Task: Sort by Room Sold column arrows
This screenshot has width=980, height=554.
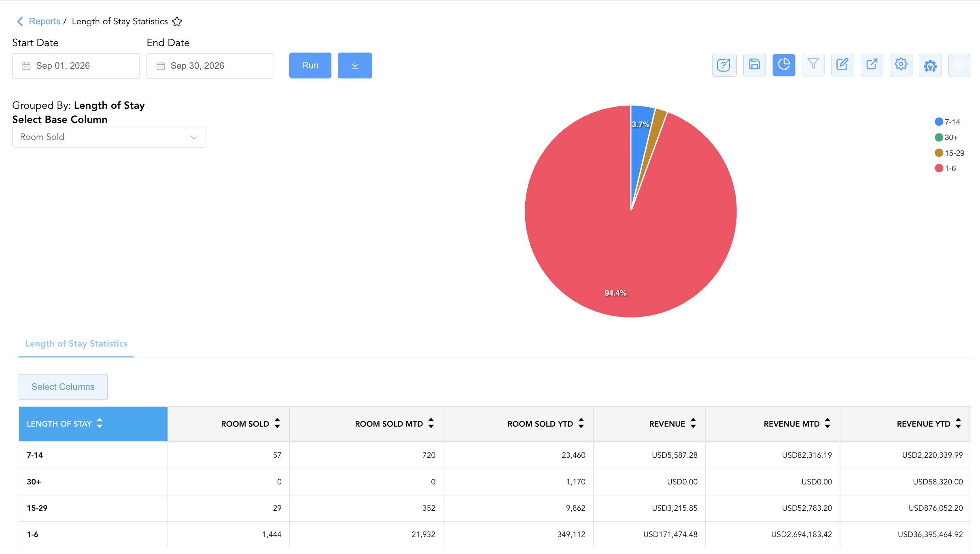Action: (x=277, y=423)
